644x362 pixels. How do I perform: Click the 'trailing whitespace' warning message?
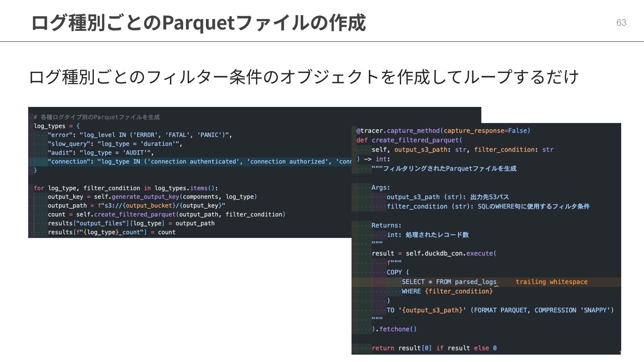coord(551,282)
